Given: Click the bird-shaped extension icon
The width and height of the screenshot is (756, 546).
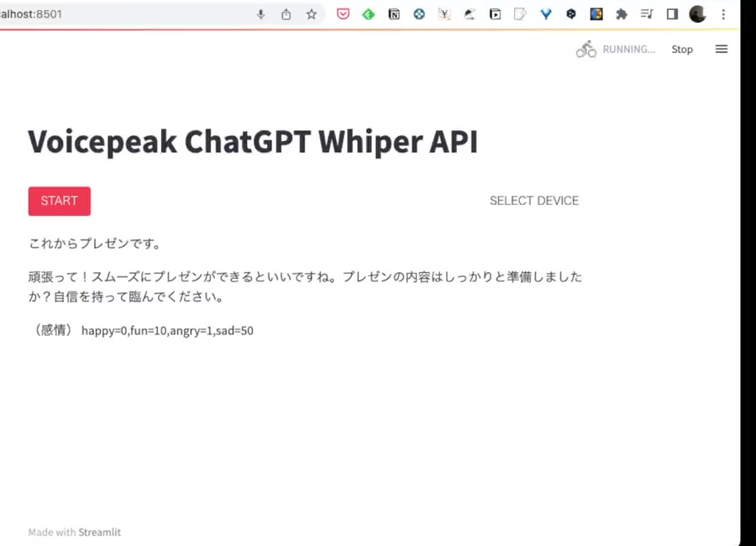Looking at the screenshot, I should coord(470,14).
